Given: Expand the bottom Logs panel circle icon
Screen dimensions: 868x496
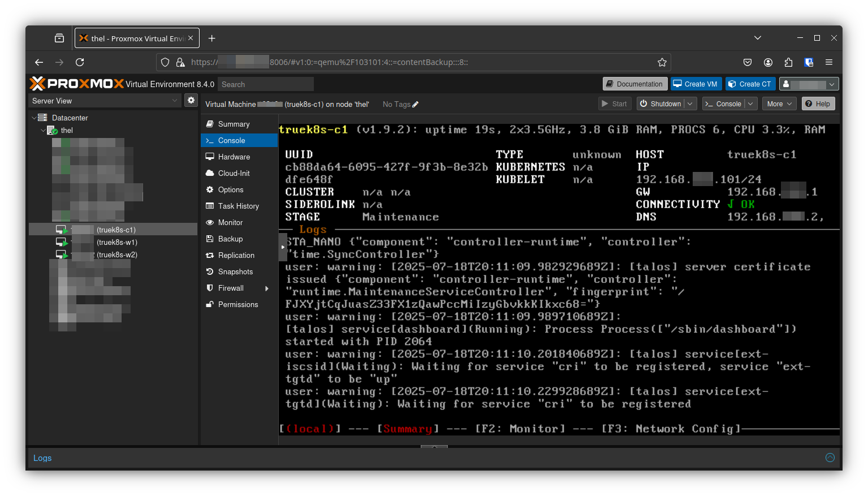Looking at the screenshot, I should 830,458.
